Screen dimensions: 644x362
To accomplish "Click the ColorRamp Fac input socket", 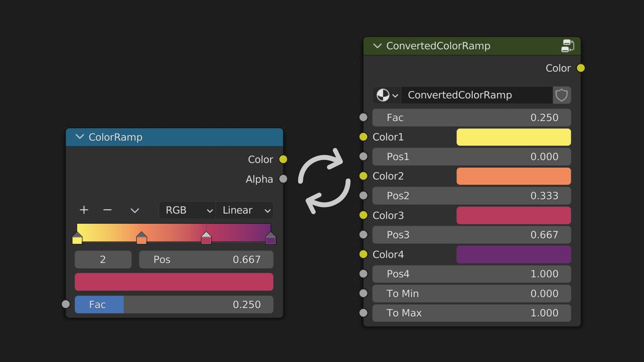I will (x=65, y=304).
